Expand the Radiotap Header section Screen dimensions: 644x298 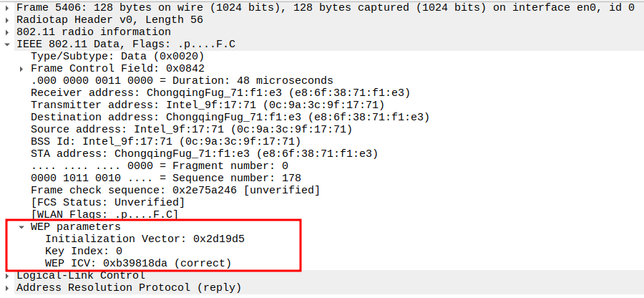pyautogui.click(x=8, y=20)
